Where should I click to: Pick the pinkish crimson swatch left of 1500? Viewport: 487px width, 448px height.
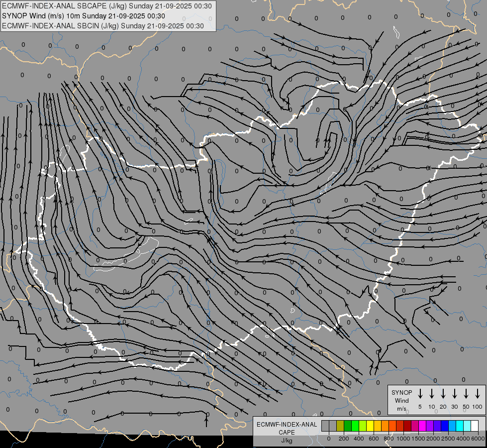[x=415, y=426]
